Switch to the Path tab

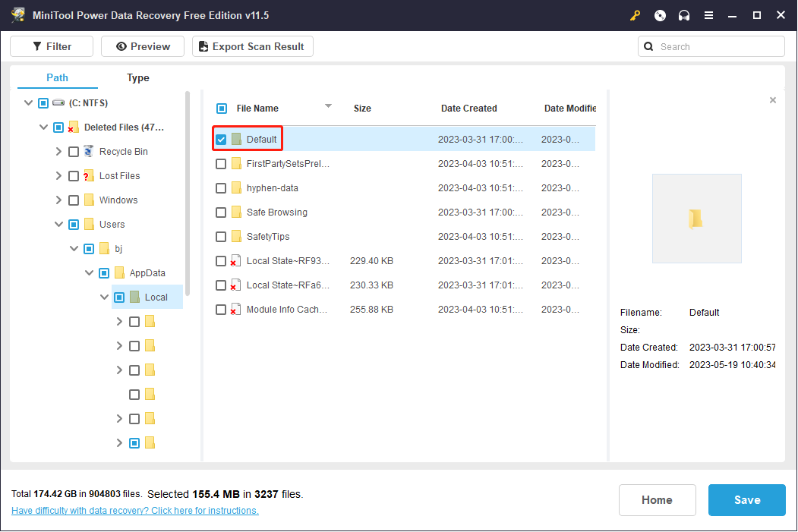click(x=57, y=77)
